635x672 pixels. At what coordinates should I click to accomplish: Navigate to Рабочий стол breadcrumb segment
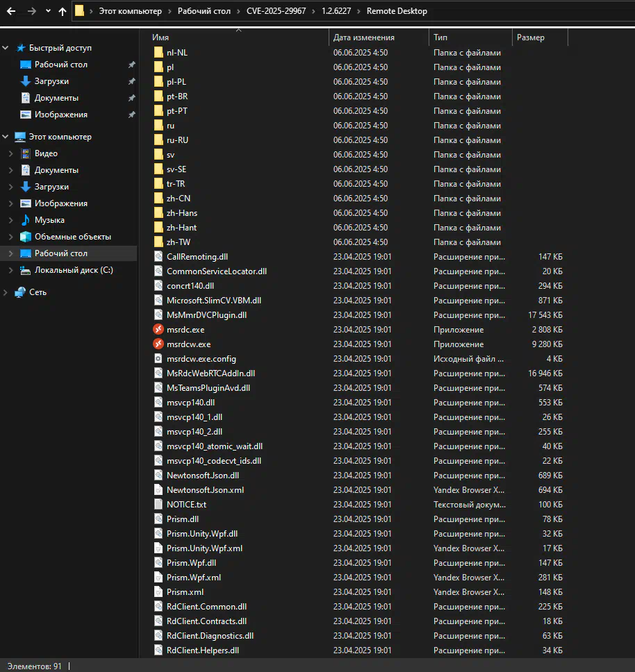(204, 11)
